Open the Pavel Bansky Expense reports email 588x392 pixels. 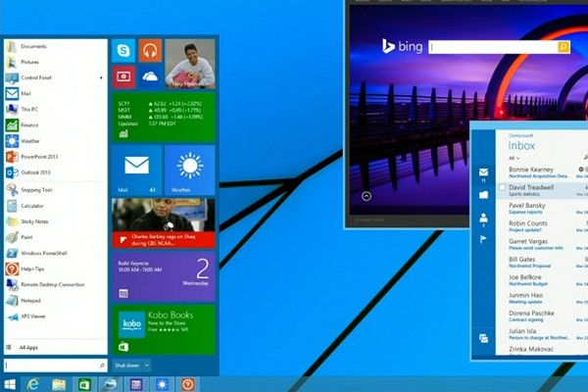(x=542, y=209)
